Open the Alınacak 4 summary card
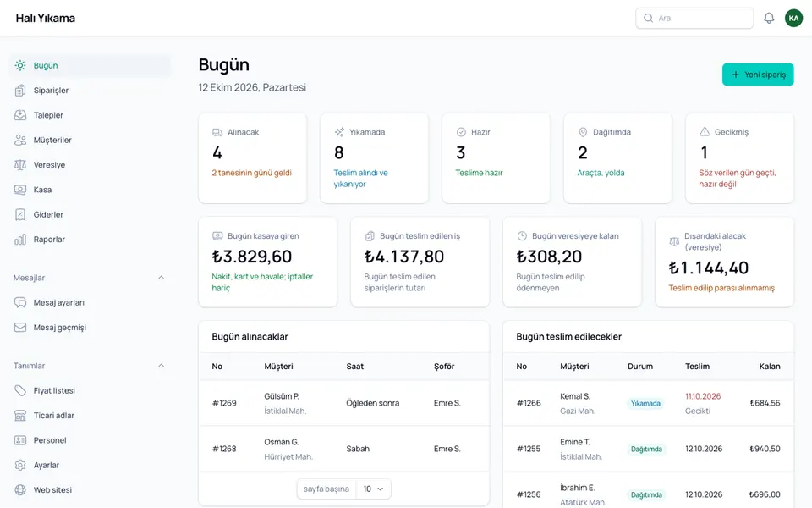The height and width of the screenshot is (508, 812). point(252,158)
